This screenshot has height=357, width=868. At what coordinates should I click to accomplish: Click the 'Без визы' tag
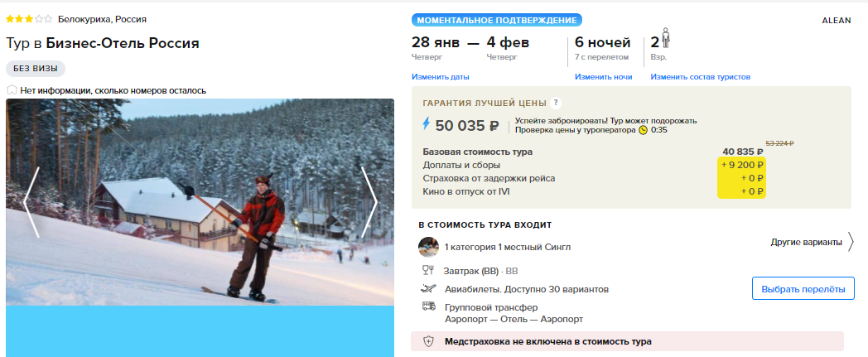click(36, 69)
